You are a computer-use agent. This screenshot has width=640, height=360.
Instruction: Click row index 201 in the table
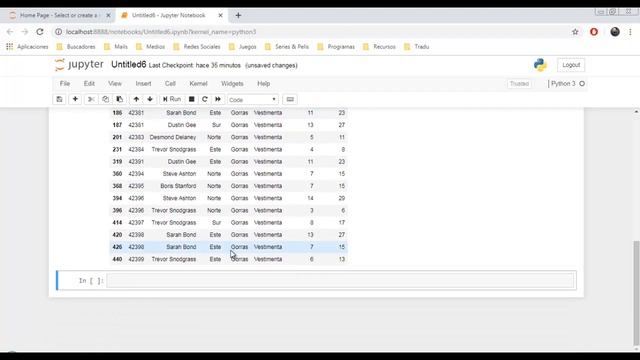click(x=117, y=137)
